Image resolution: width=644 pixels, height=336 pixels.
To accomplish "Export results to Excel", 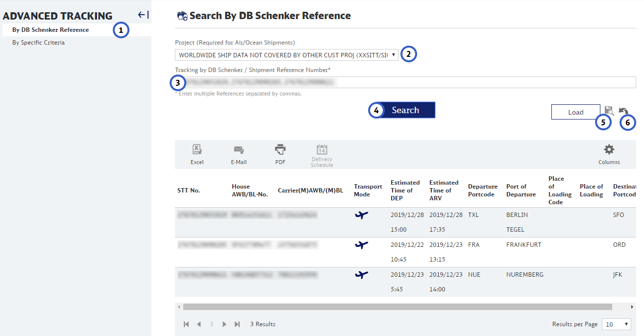I will (197, 155).
